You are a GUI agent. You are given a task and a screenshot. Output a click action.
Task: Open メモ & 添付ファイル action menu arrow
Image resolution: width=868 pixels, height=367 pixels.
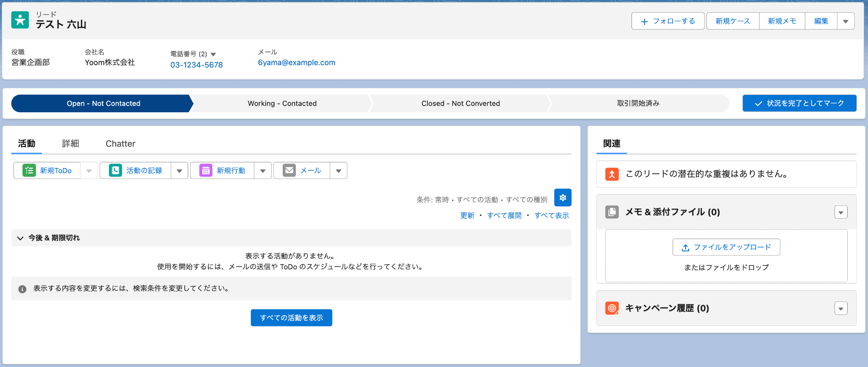coord(841,212)
